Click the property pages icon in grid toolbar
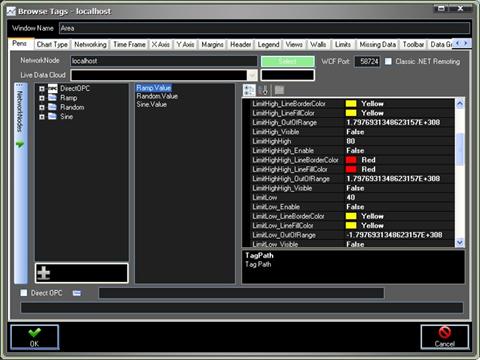480x360 pixels. coord(279,90)
